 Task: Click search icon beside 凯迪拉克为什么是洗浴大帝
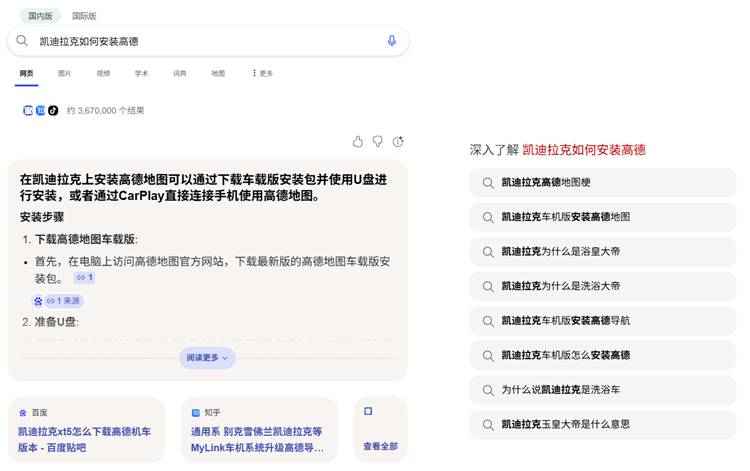pyautogui.click(x=488, y=286)
